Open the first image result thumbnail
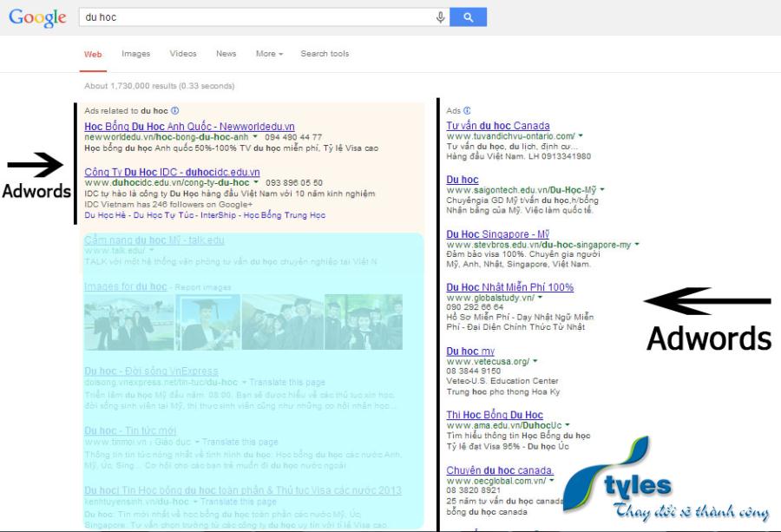This screenshot has width=781, height=532. [x=129, y=322]
